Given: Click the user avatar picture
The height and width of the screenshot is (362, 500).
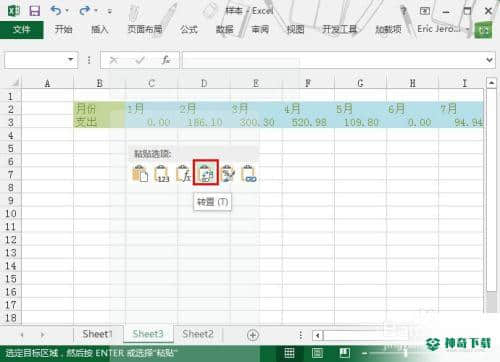Looking at the screenshot, I should pyautogui.click(x=483, y=30).
